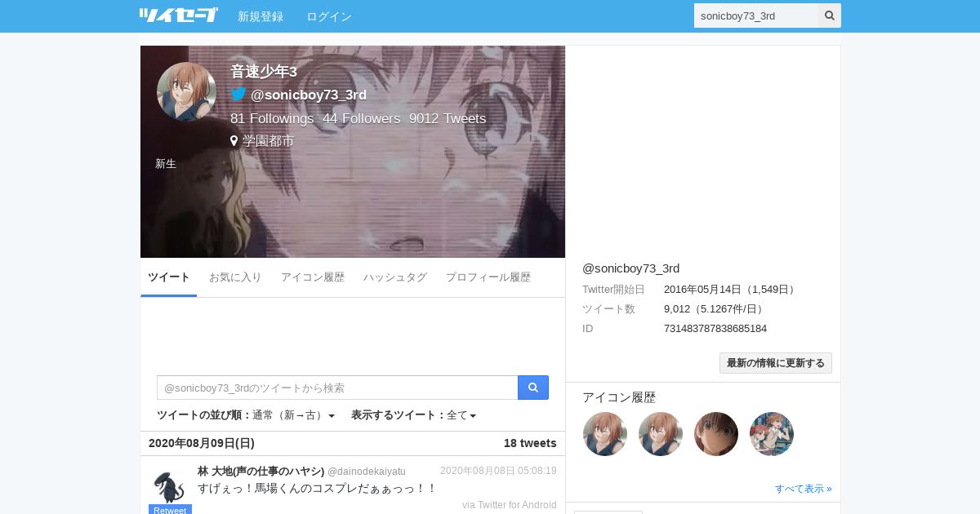Click the 学園都市 location text
980x514 pixels.
point(268,141)
